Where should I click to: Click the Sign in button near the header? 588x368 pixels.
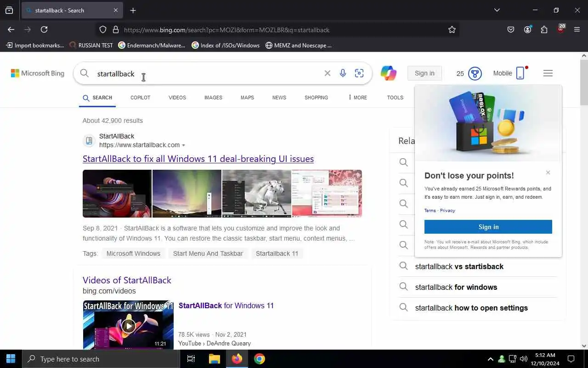coord(424,73)
